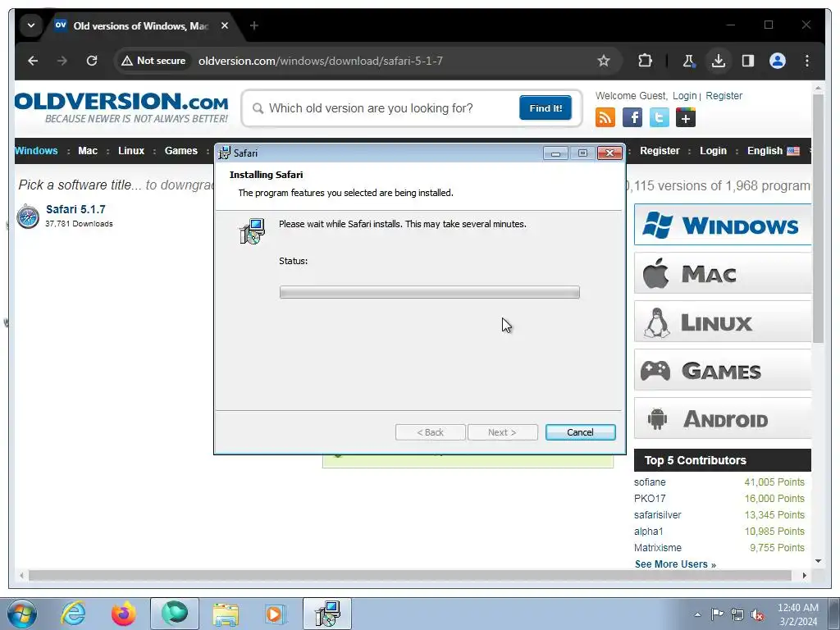The image size is (840, 630).
Task: Click Register in the dark nav bar
Action: 660,151
